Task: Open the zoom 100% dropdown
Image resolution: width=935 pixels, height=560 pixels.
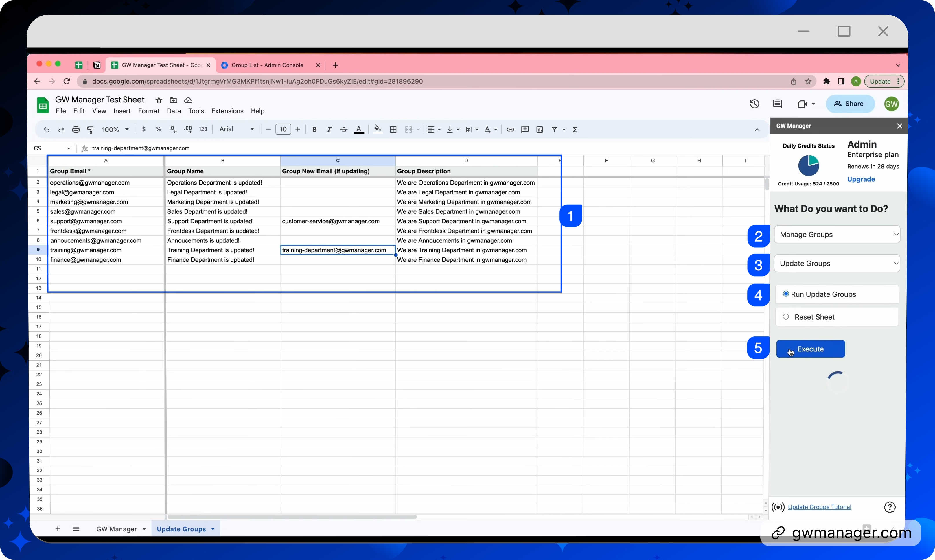Action: tap(115, 129)
